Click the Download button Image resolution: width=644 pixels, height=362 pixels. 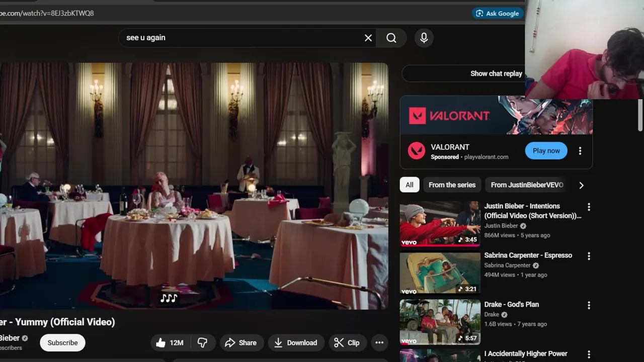click(296, 343)
